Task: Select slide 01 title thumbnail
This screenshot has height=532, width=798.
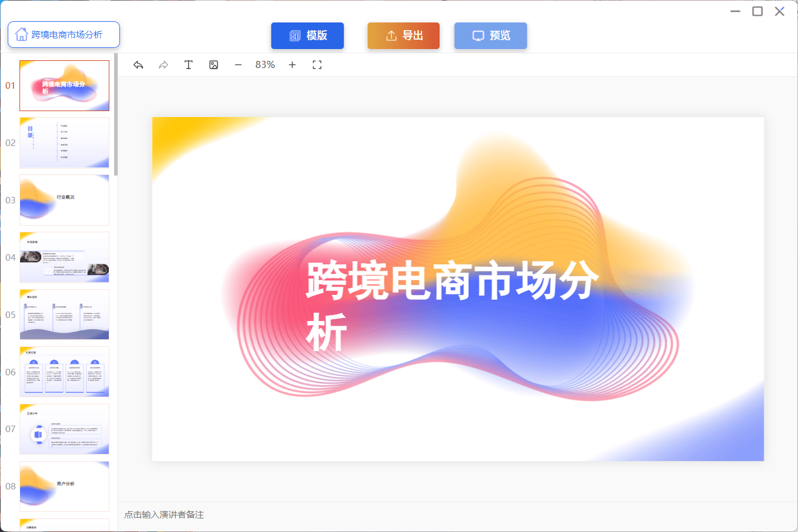Action: pyautogui.click(x=64, y=86)
